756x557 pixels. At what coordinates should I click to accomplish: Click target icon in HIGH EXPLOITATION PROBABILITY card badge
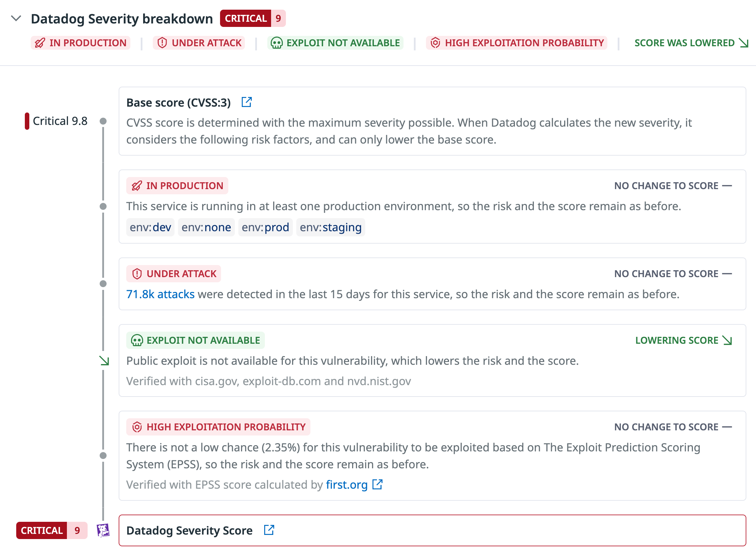click(x=137, y=427)
